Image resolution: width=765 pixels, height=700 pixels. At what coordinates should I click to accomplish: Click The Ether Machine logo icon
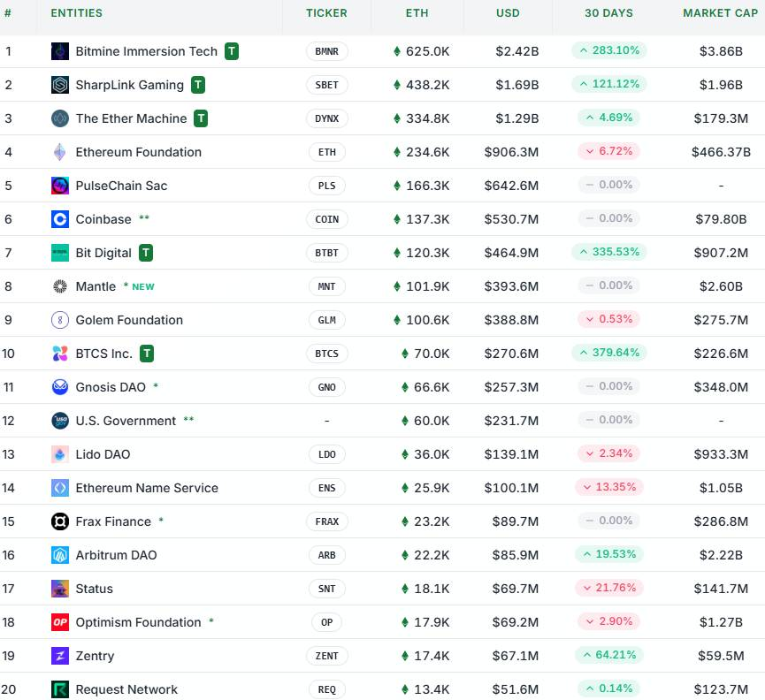(x=60, y=118)
